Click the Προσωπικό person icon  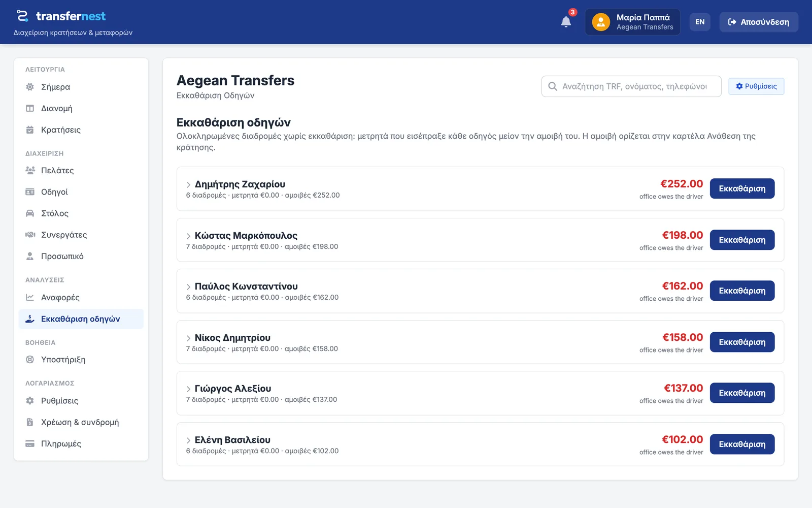[x=30, y=256]
